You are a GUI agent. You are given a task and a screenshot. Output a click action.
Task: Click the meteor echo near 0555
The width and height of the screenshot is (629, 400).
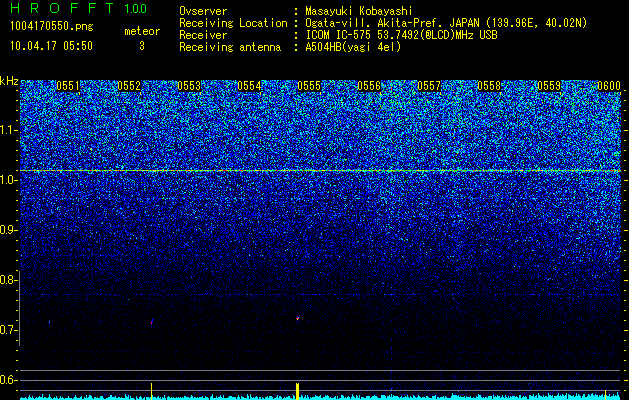298,319
